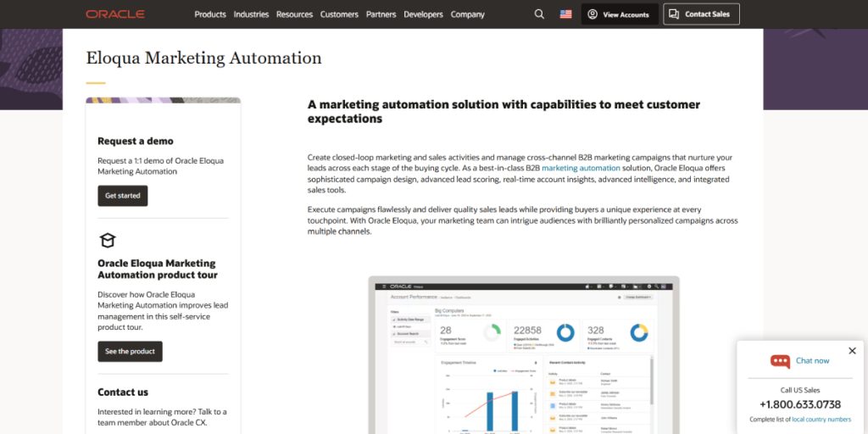Click the Eloqua dashboard screenshot image
Image resolution: width=868 pixels, height=434 pixels.
click(524, 355)
